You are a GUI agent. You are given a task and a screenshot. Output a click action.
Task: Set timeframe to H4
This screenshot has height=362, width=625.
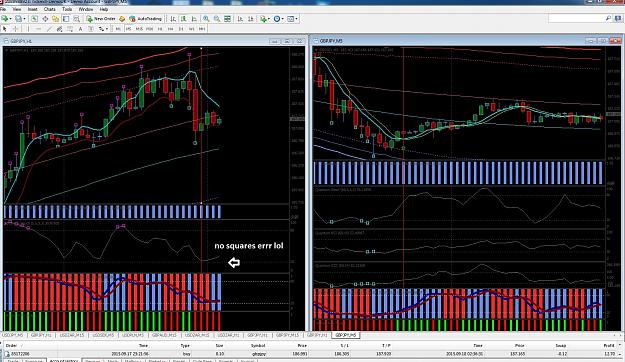(170, 29)
